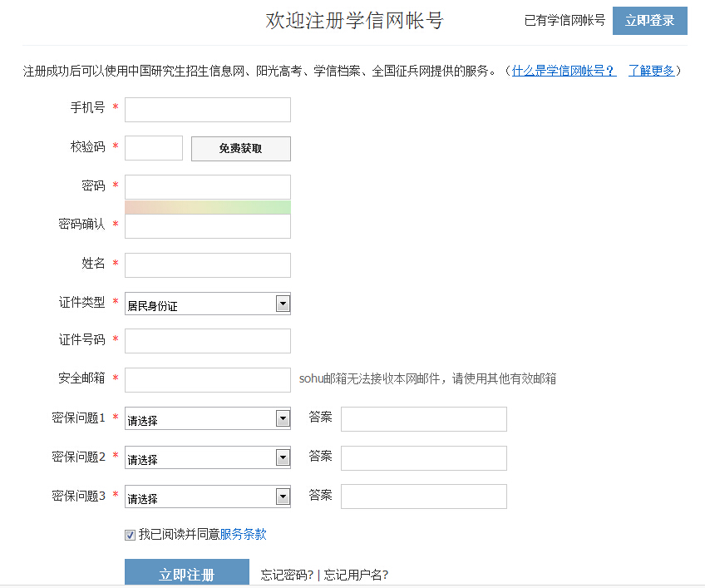Focus the 手机号 phone number field
The width and height of the screenshot is (705, 588).
tap(207, 110)
